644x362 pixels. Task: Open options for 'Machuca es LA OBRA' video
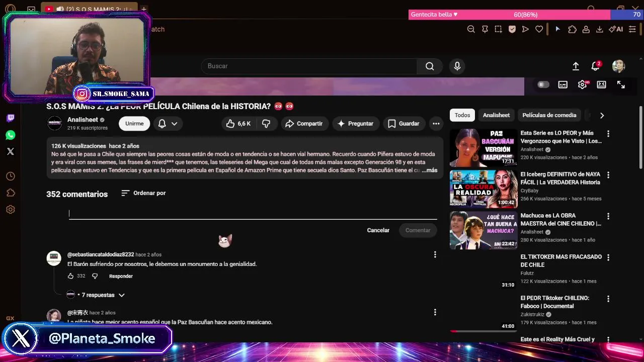point(608,216)
